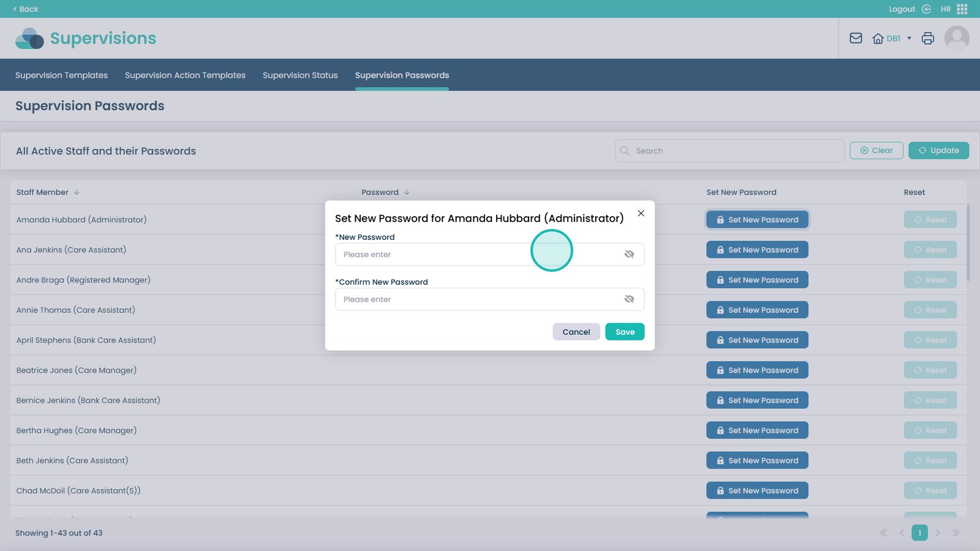Image resolution: width=980 pixels, height=551 pixels.
Task: Expand the DB1 home dropdown
Action: [x=909, y=39]
